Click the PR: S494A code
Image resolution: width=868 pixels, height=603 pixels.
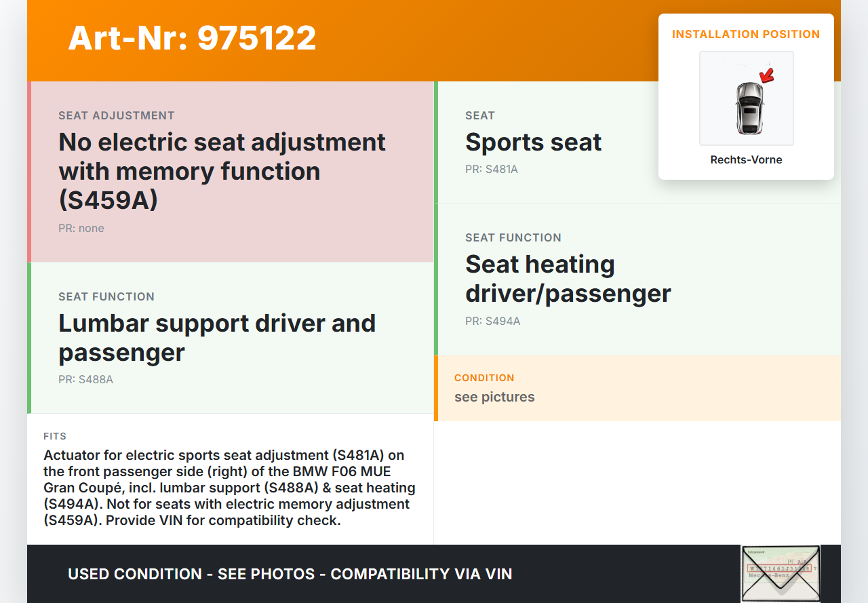(492, 321)
